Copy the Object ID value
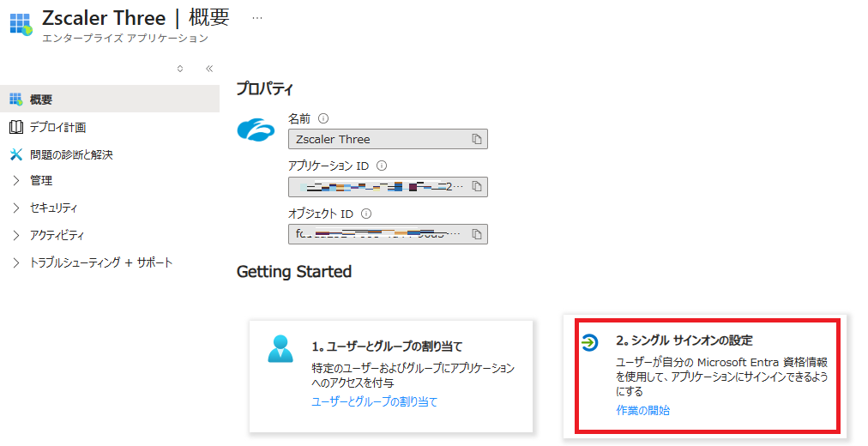Screen dimensions: 868x446 coord(476,233)
